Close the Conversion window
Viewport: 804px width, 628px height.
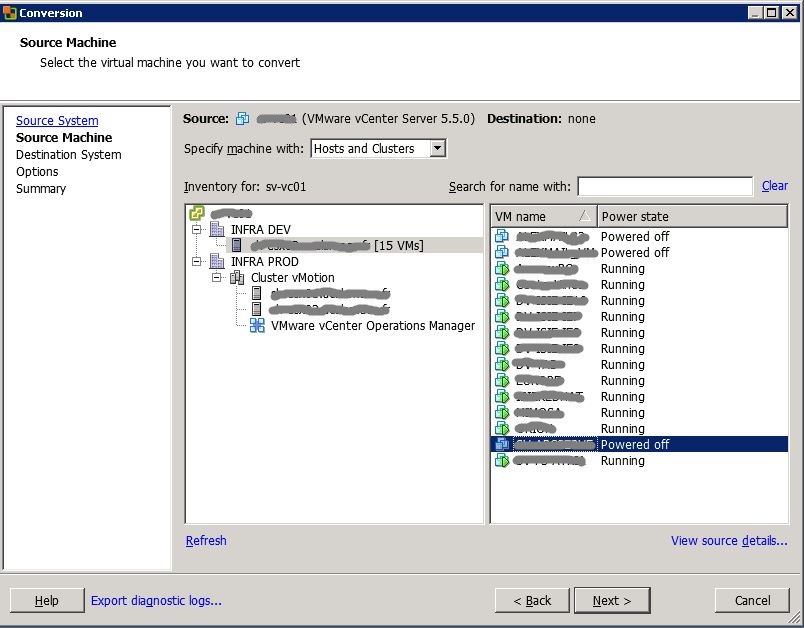click(790, 13)
